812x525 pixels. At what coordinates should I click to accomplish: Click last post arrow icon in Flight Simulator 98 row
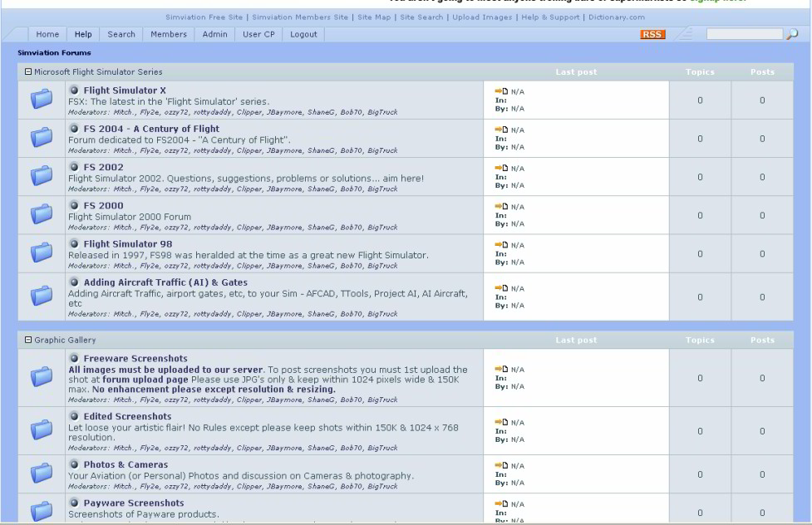tap(500, 245)
